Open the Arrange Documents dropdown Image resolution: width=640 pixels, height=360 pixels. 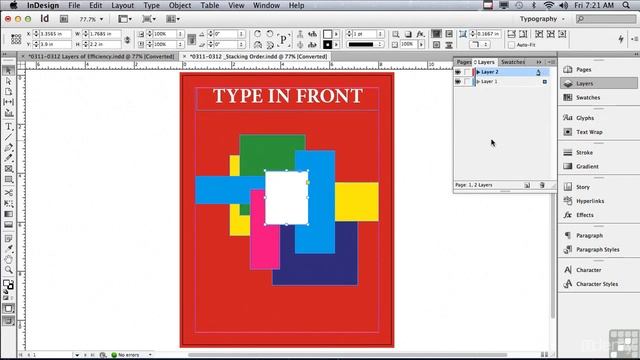pyautogui.click(x=173, y=19)
